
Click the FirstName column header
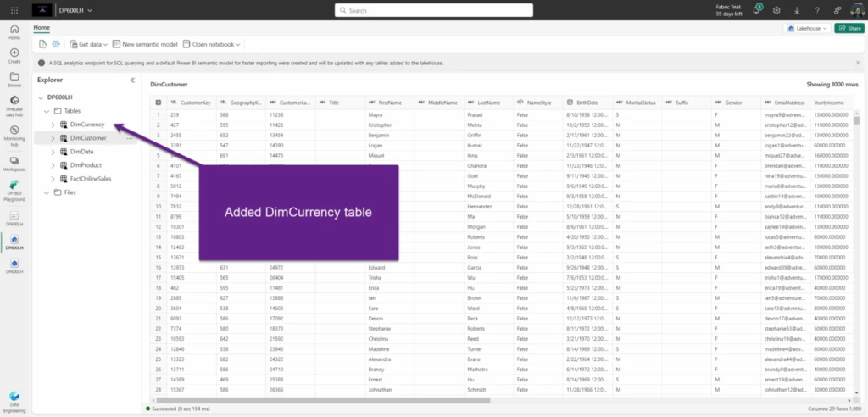(390, 103)
